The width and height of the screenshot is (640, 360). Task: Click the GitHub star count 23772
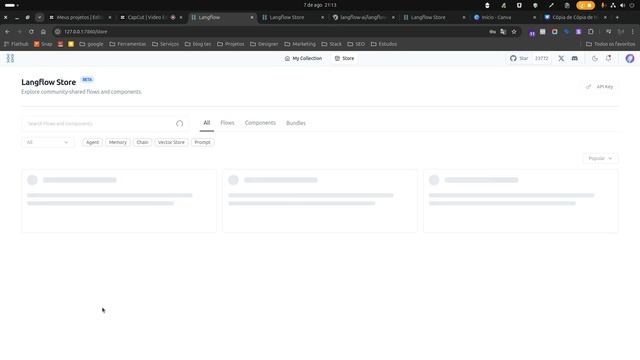click(x=542, y=58)
